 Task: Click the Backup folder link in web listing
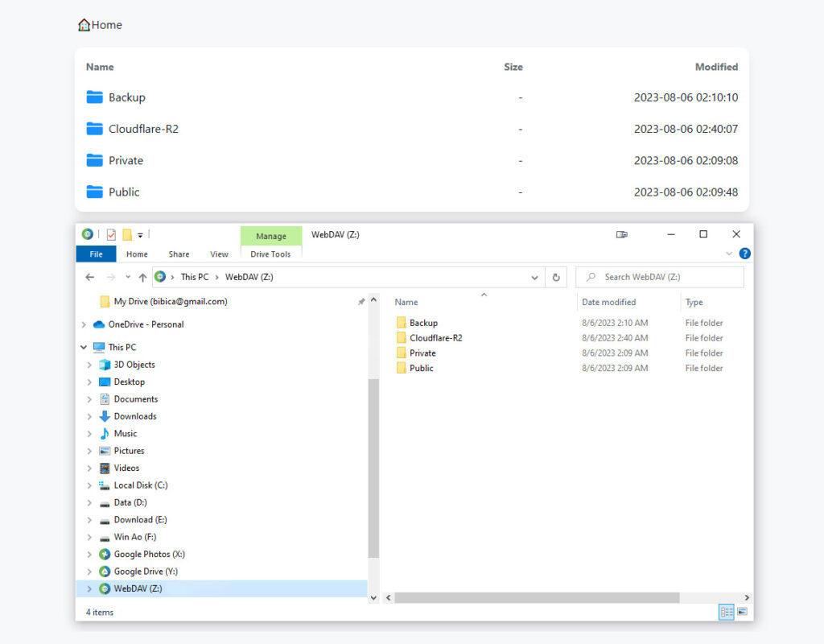tap(127, 97)
